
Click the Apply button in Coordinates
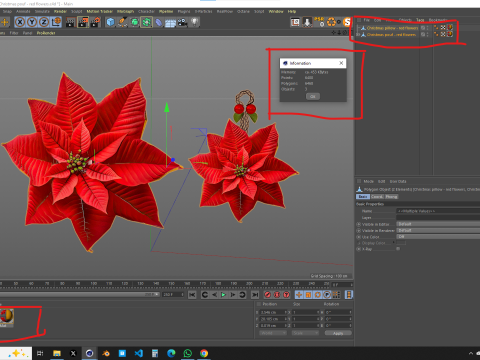[338, 333]
